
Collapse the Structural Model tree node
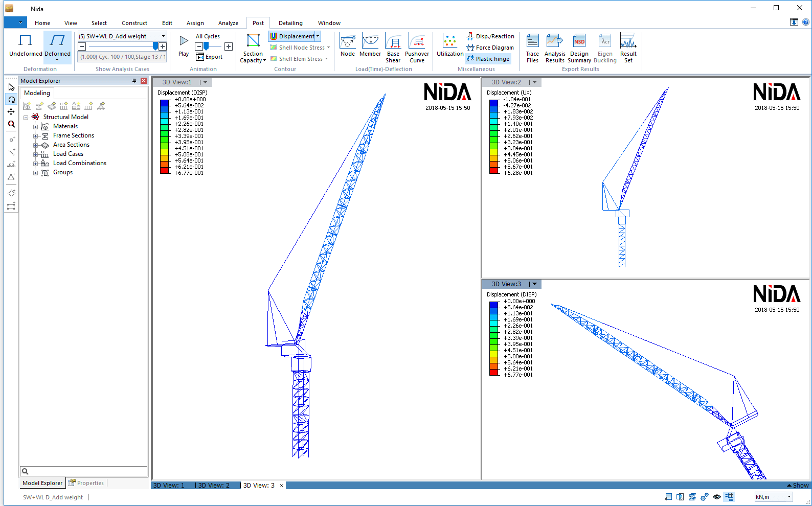pyautogui.click(x=26, y=118)
